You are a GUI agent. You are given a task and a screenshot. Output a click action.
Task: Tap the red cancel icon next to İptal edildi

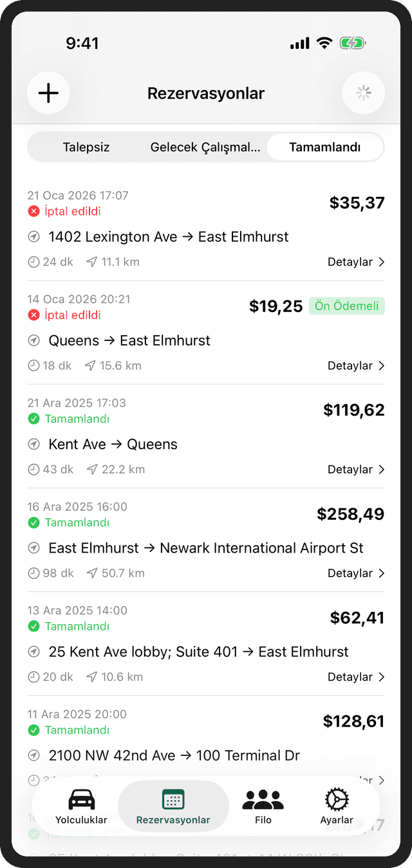pyautogui.click(x=33, y=210)
